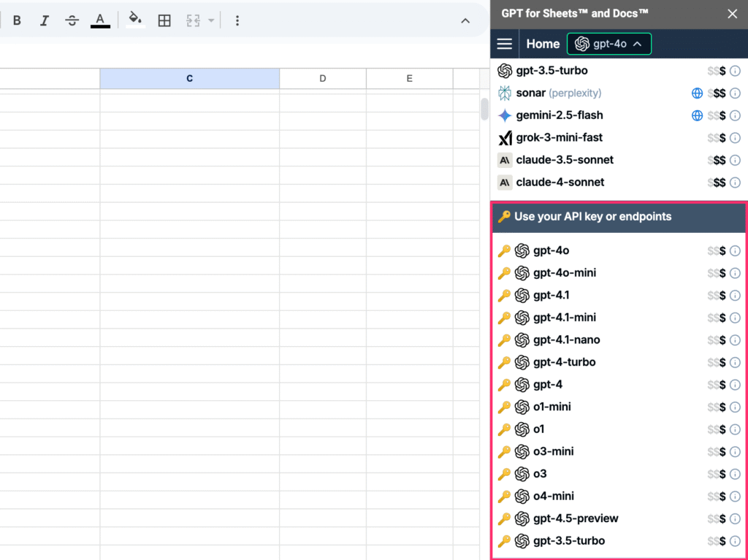Choose the grok-3-mini-fast model
748x560 pixels.
click(x=619, y=138)
